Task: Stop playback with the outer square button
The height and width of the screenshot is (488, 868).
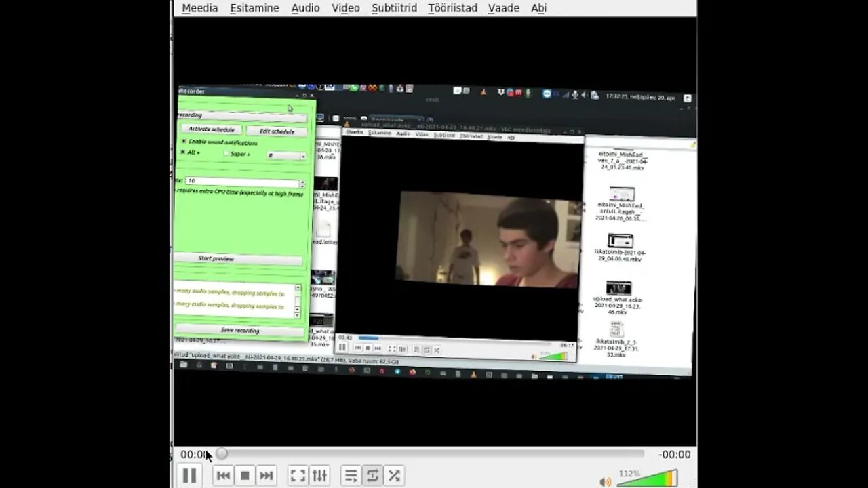Action: (x=245, y=476)
